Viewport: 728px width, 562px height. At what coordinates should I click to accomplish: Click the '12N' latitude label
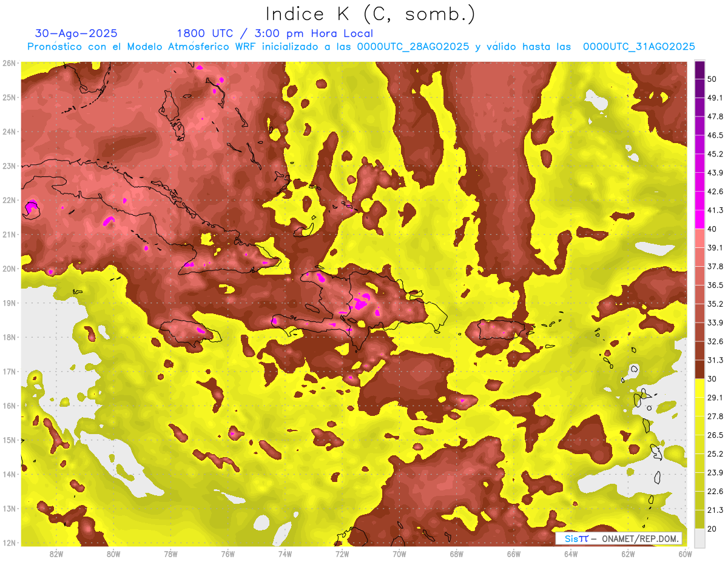coord(8,543)
